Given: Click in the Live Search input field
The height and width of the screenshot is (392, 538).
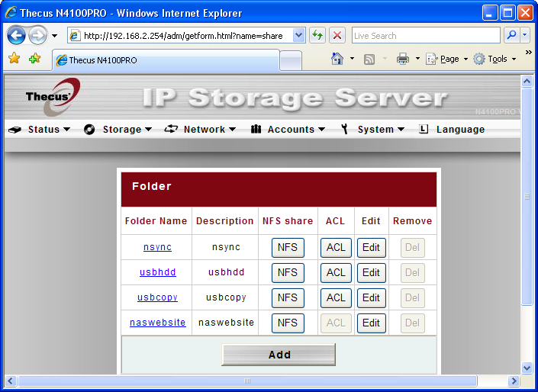Looking at the screenshot, I should [424, 36].
